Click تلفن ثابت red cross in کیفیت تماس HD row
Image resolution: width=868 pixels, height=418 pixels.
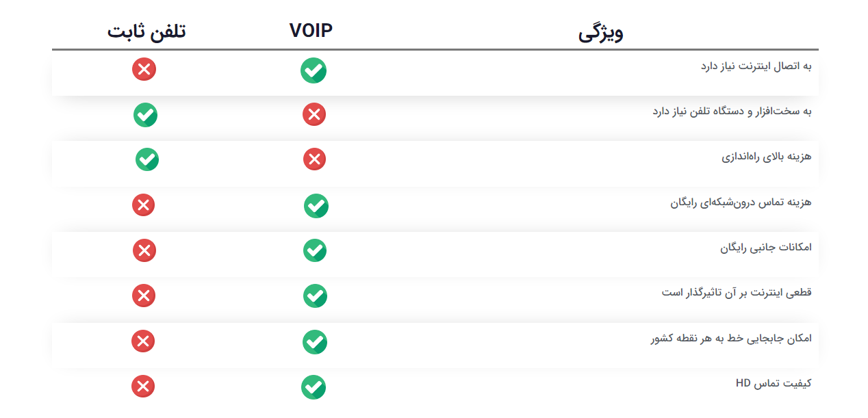tap(143, 386)
